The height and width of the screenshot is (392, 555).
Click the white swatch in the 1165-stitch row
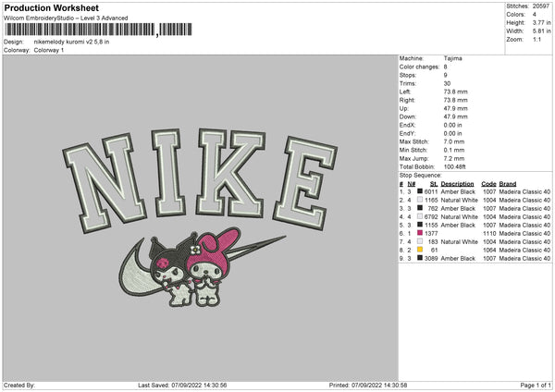[x=420, y=200]
